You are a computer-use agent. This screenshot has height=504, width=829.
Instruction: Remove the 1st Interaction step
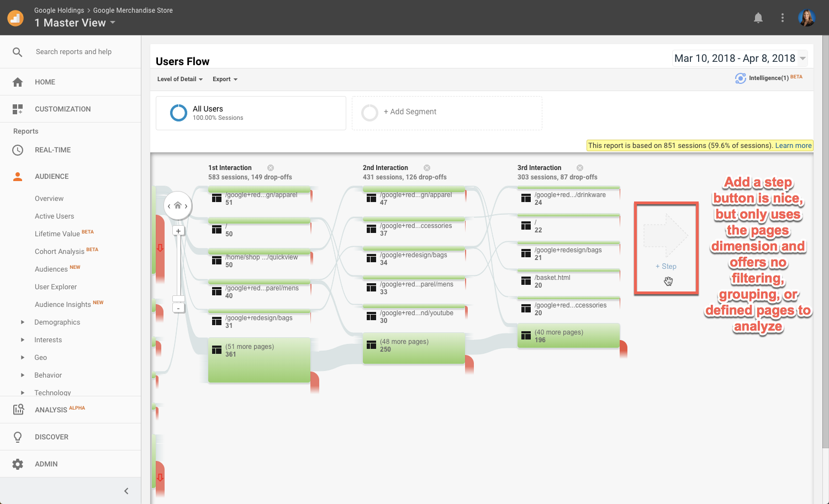point(271,168)
